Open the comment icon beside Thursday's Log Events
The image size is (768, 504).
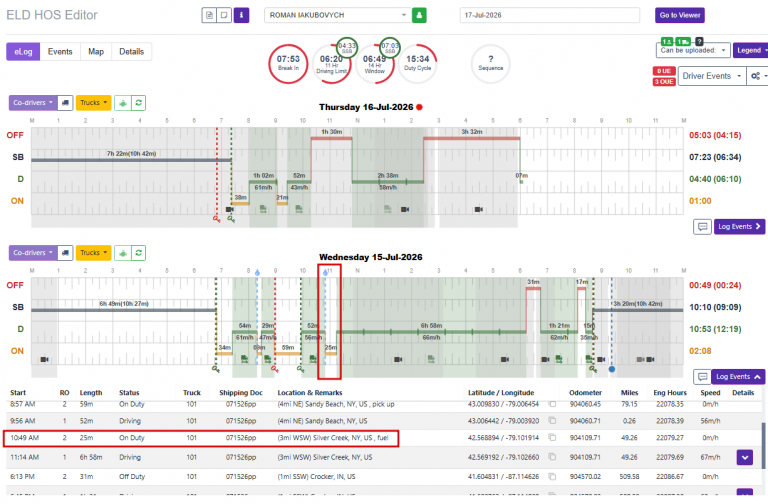tap(702, 227)
